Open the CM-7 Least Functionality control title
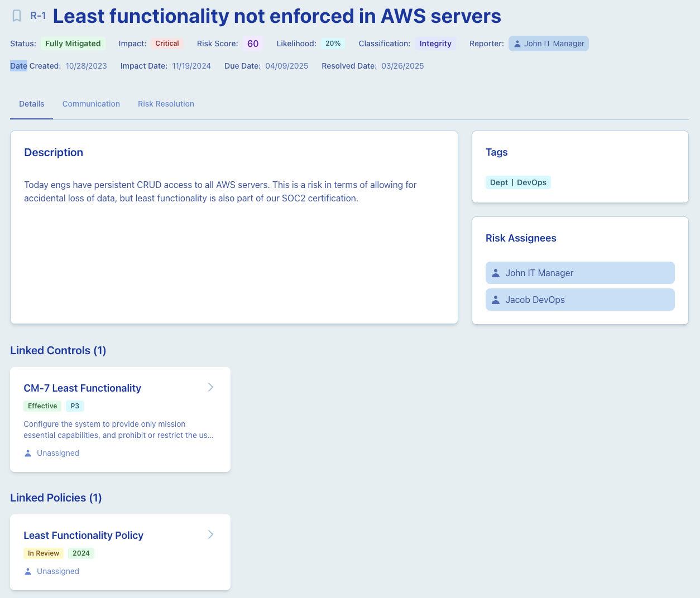700x598 pixels. [x=82, y=388]
